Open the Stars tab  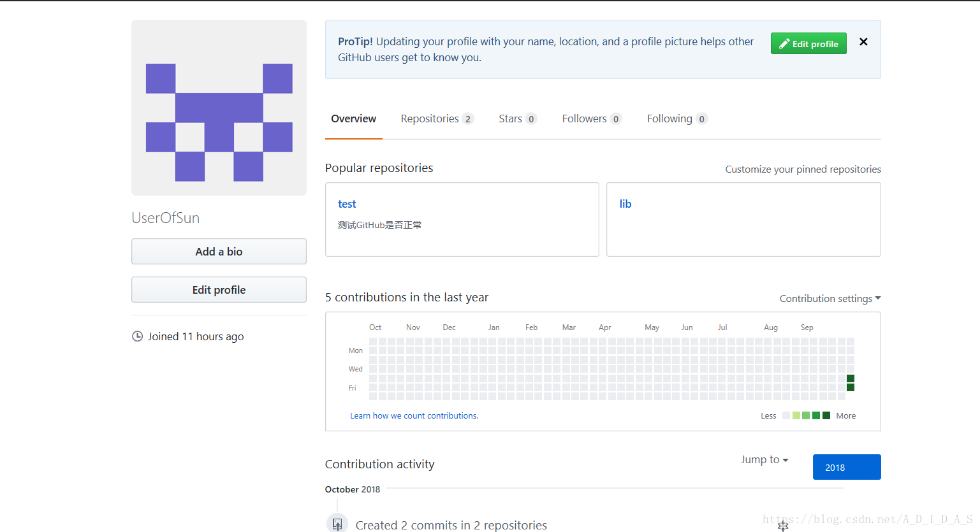(x=518, y=119)
